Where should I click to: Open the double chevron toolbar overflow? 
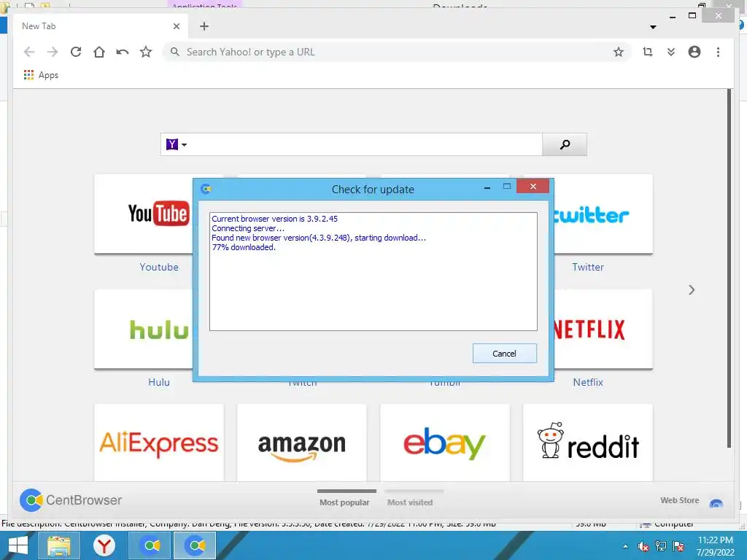pos(671,52)
